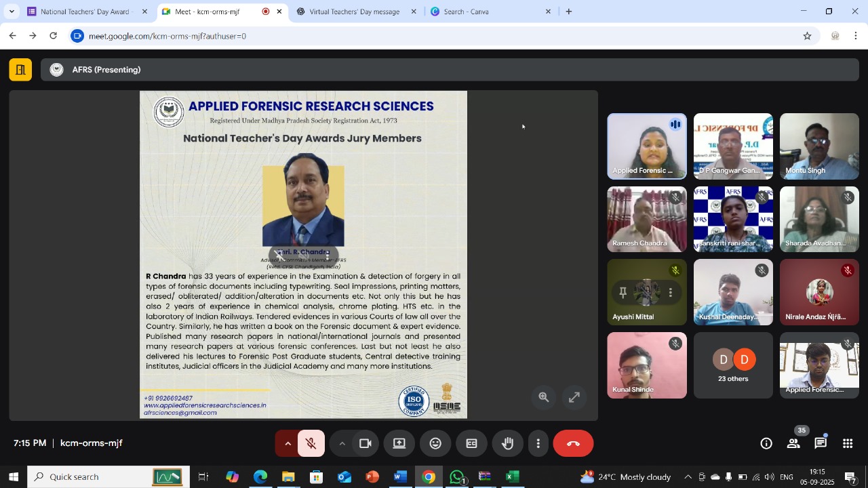This screenshot has height=488, width=868.
Task: Bookmark this page with star icon
Action: [807, 36]
